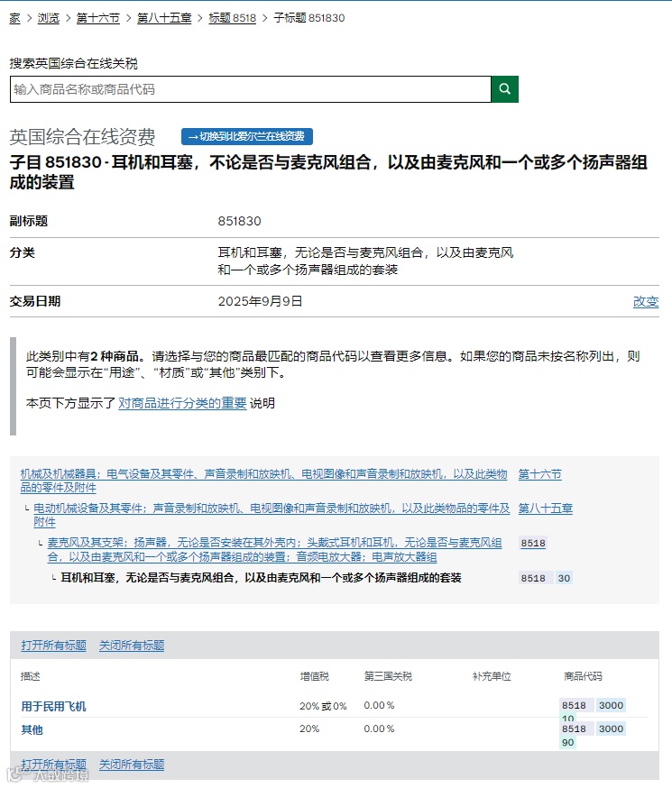Viewport: 672px width, 788px height.
Task: Open the 其他 commodity row
Action: tap(32, 729)
